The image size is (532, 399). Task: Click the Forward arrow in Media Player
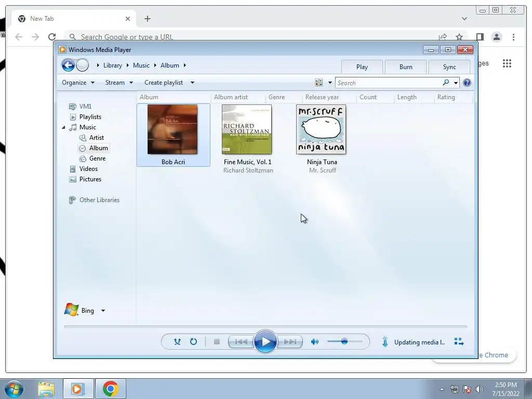point(82,65)
